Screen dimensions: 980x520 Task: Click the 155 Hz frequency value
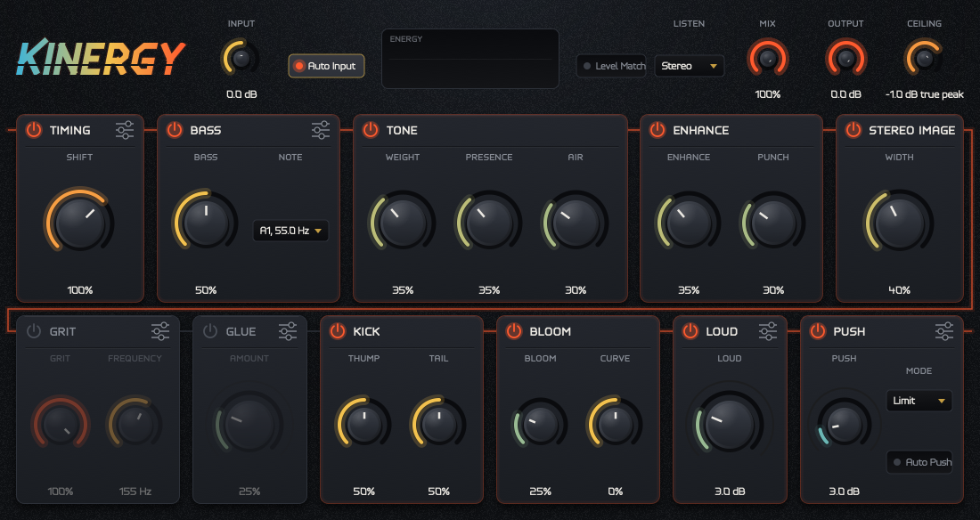pos(135,492)
